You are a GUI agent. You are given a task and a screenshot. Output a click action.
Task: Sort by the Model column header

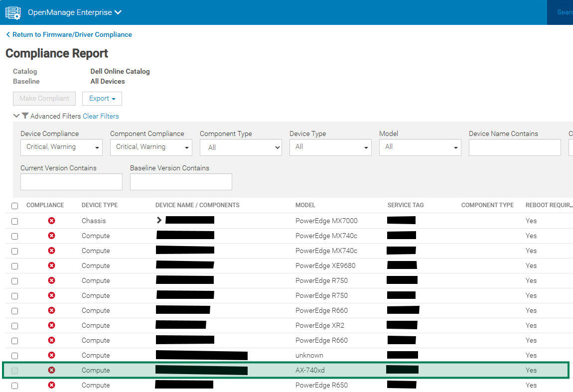pyautogui.click(x=305, y=205)
